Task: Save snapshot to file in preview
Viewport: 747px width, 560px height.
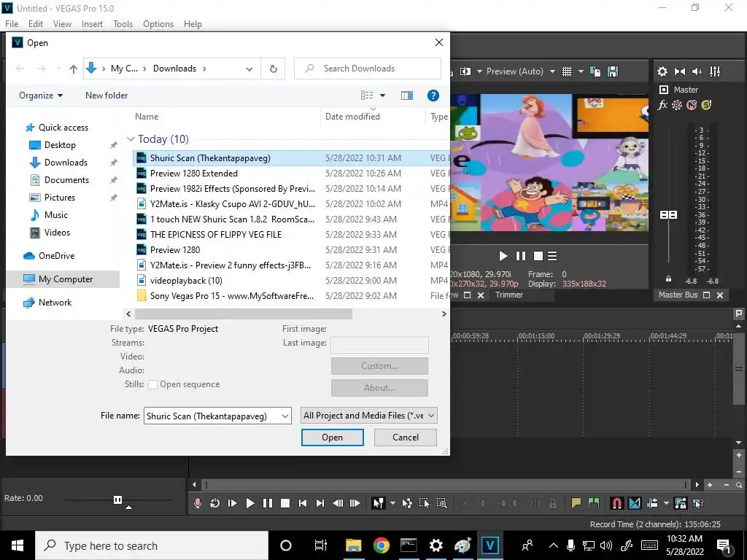Action: pyautogui.click(x=613, y=71)
